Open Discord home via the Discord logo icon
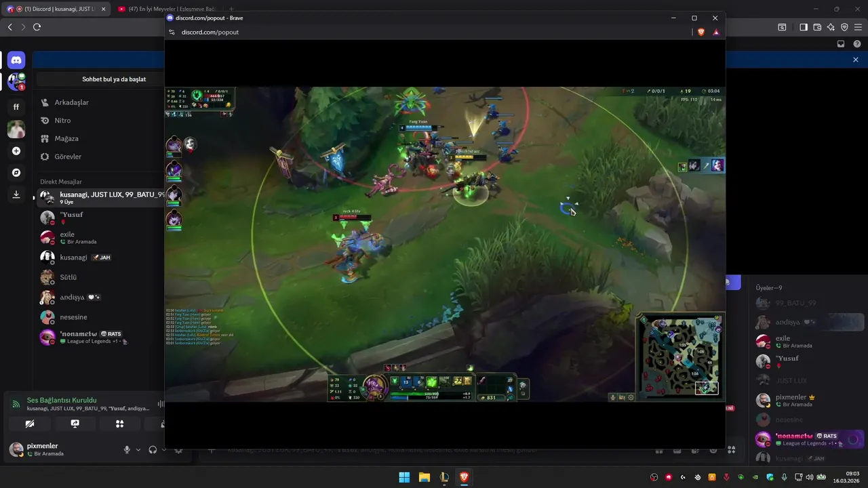The height and width of the screenshot is (488, 868). [16, 60]
